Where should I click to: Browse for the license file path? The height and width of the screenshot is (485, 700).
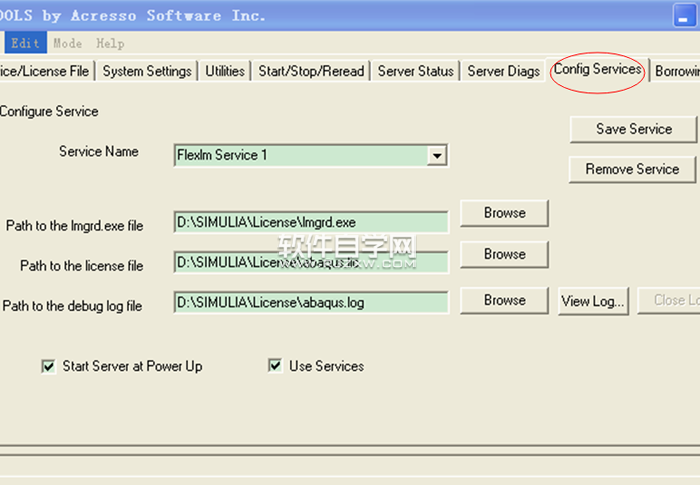coord(504,254)
